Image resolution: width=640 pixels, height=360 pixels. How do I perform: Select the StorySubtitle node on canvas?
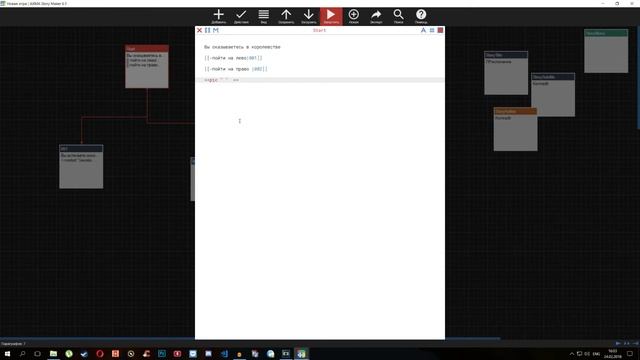[553, 95]
